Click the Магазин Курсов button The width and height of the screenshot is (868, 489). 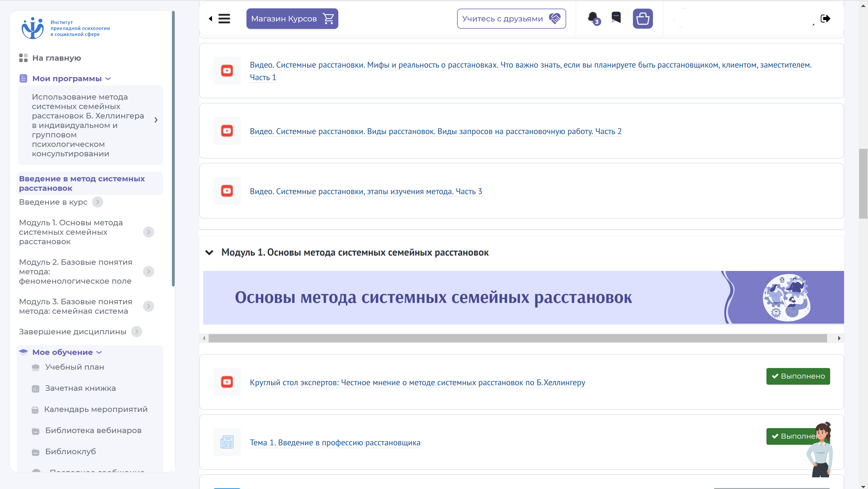click(x=292, y=19)
